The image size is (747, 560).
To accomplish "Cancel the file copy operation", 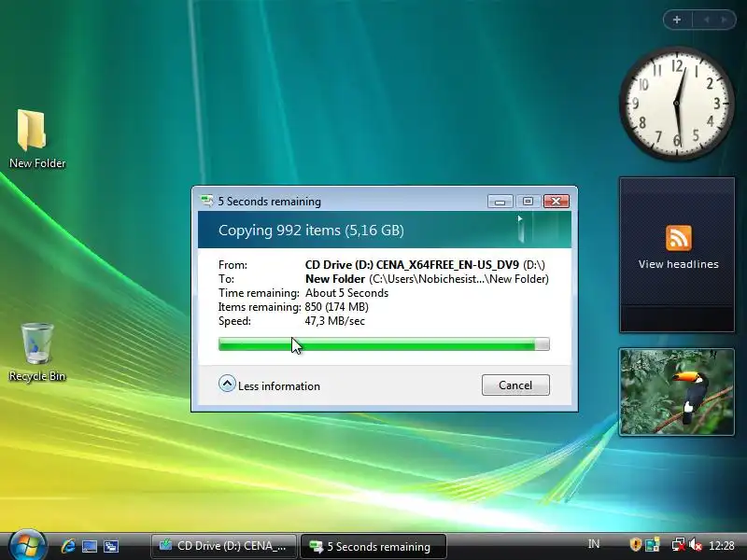I will [515, 385].
